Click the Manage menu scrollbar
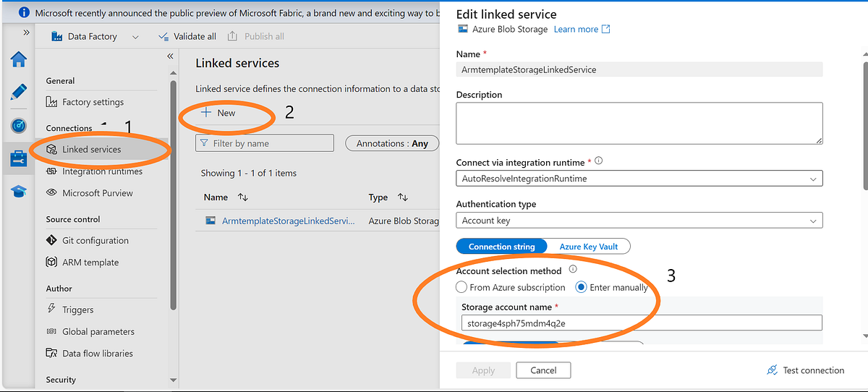The image size is (868, 392). pyautogui.click(x=173, y=195)
